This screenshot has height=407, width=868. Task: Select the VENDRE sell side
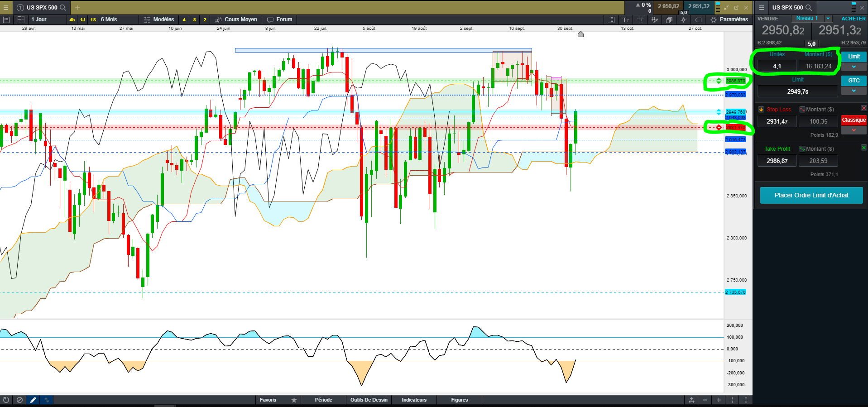pos(768,19)
